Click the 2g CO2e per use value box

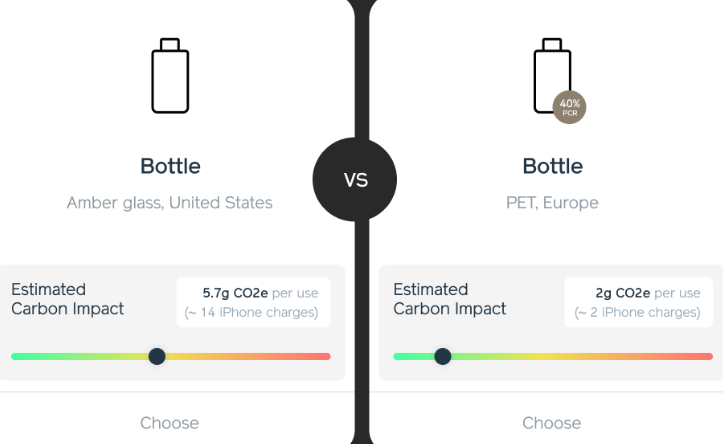639,302
